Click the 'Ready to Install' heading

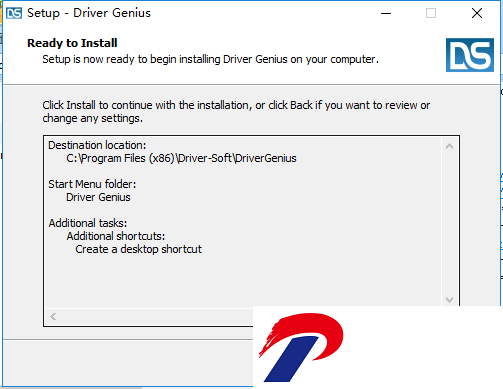click(x=72, y=43)
